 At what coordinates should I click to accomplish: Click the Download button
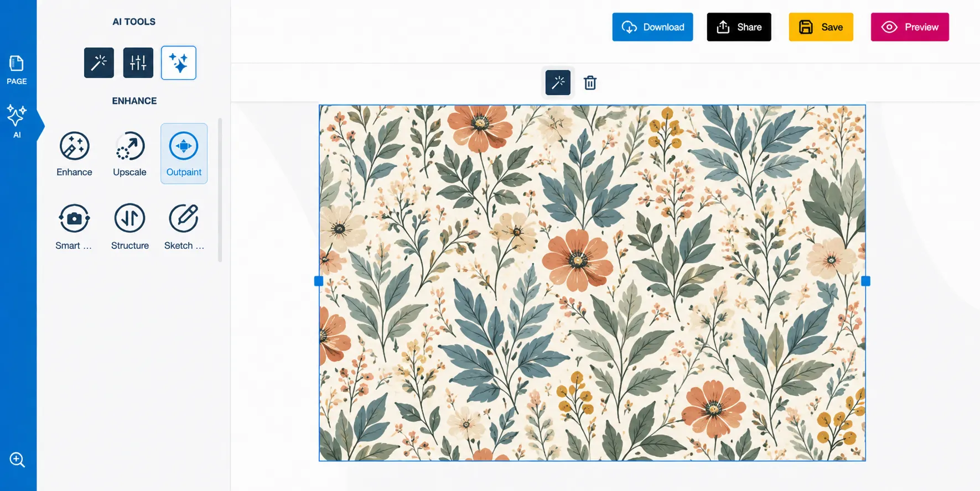coord(652,27)
